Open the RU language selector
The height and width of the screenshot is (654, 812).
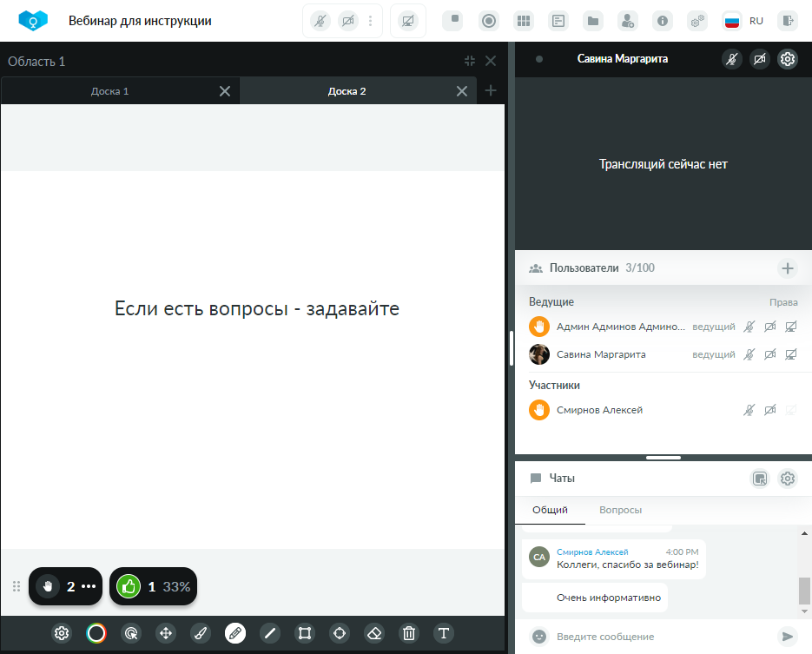click(743, 21)
